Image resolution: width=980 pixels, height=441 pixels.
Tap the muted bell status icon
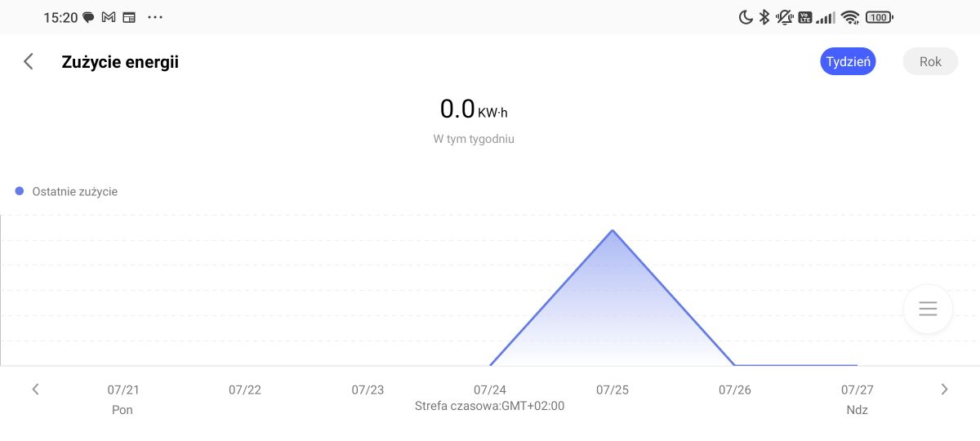click(x=785, y=17)
